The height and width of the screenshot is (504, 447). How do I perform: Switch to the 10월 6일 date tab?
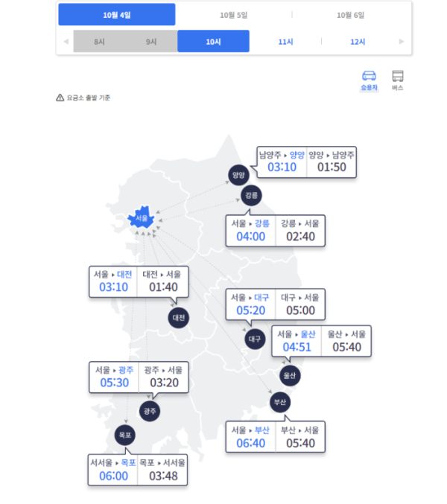pyautogui.click(x=350, y=15)
